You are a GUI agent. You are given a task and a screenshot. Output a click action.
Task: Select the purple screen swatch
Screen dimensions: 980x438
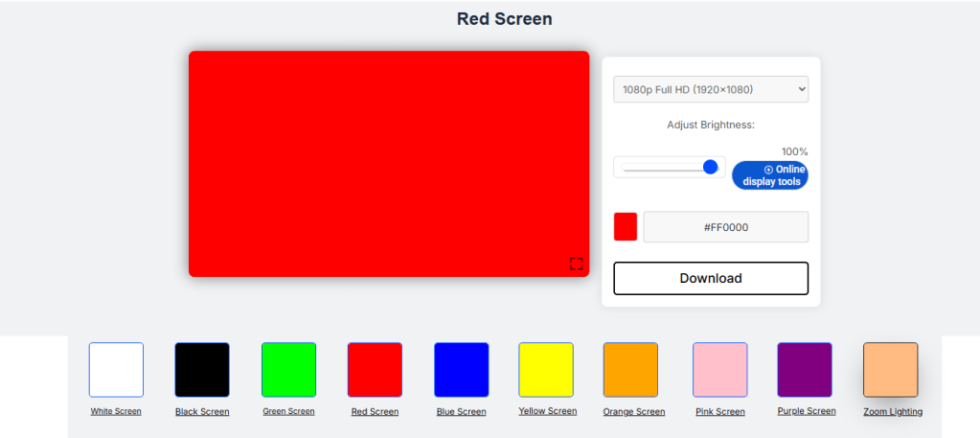point(805,370)
